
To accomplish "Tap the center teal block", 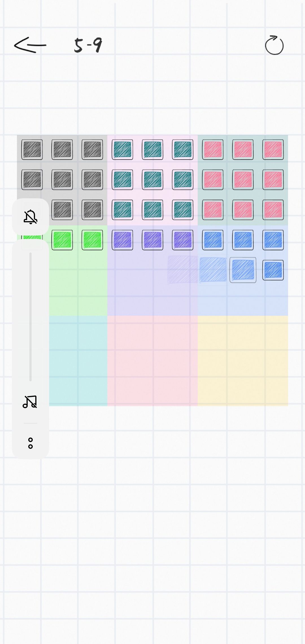I will coord(152,180).
